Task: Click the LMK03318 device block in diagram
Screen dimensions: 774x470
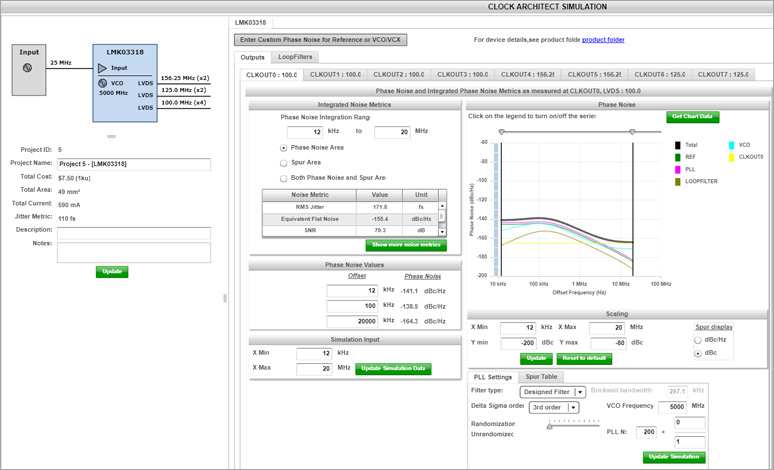Action: [125, 83]
